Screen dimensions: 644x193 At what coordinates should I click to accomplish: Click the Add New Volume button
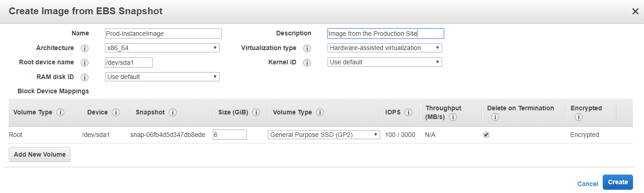pos(39,155)
